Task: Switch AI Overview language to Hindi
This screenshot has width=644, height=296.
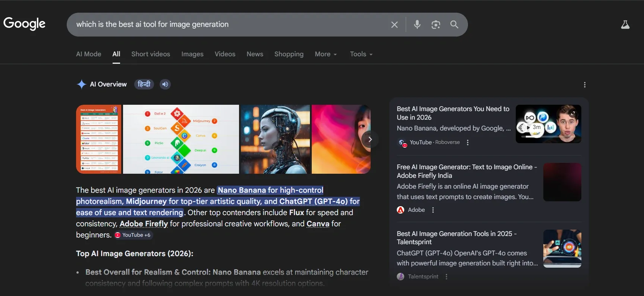Action: (144, 84)
